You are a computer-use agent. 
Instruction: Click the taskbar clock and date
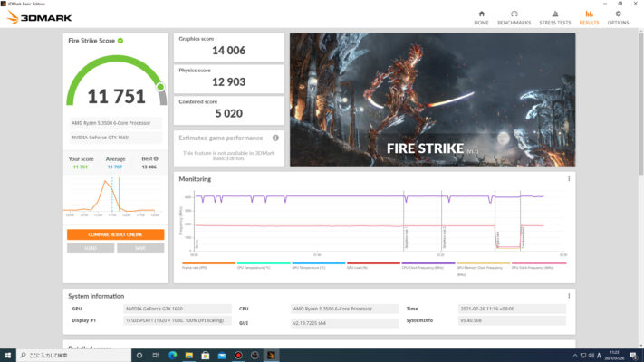click(614, 356)
